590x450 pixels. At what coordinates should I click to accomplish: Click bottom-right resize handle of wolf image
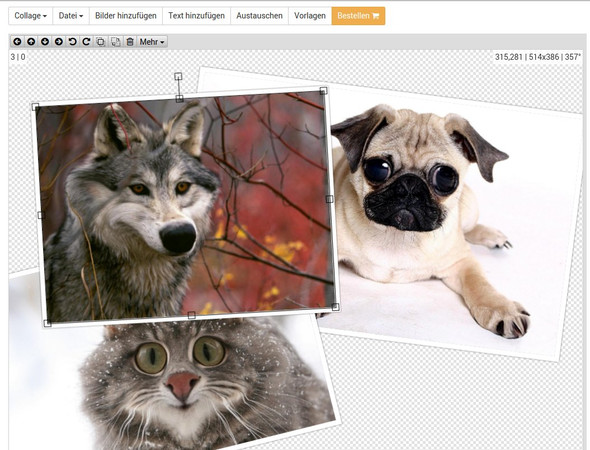coord(335,307)
